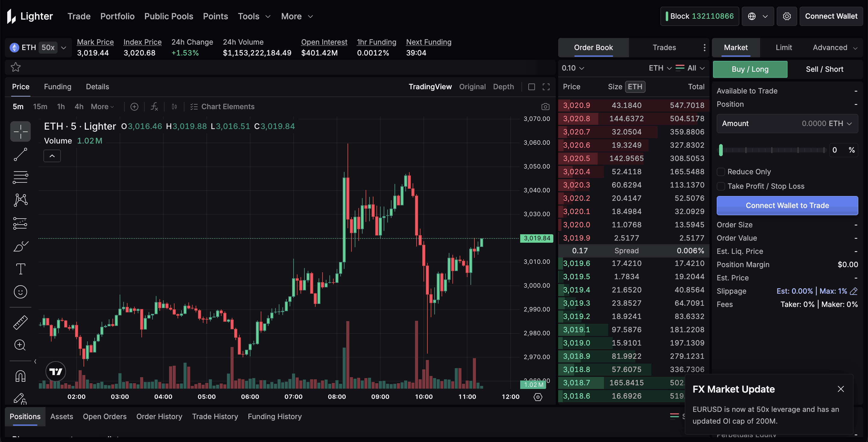
Task: Take a chart snapshot with the camera icon
Action: (x=545, y=106)
